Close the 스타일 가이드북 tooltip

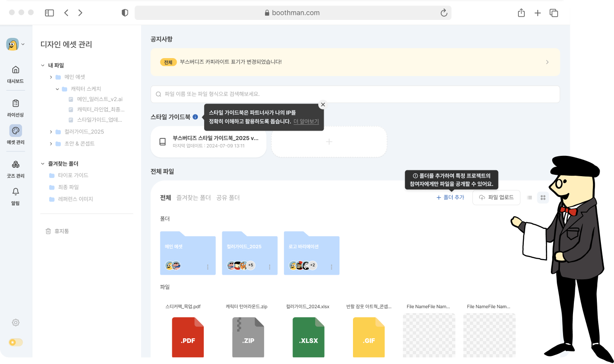[x=322, y=105]
